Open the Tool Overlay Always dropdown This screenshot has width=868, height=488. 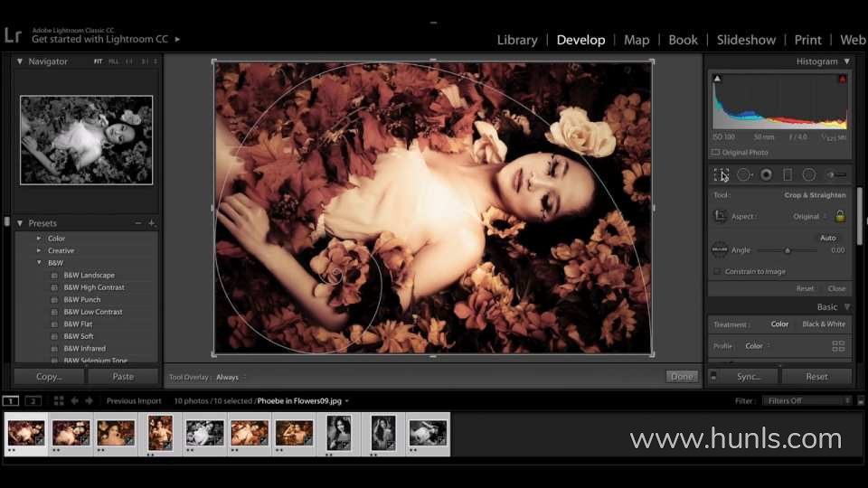pyautogui.click(x=230, y=377)
